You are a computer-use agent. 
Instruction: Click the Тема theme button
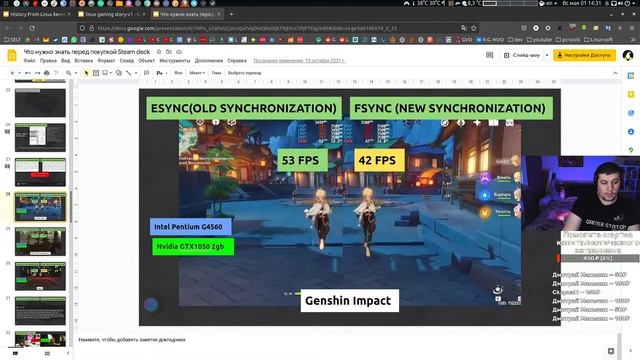tap(216, 73)
